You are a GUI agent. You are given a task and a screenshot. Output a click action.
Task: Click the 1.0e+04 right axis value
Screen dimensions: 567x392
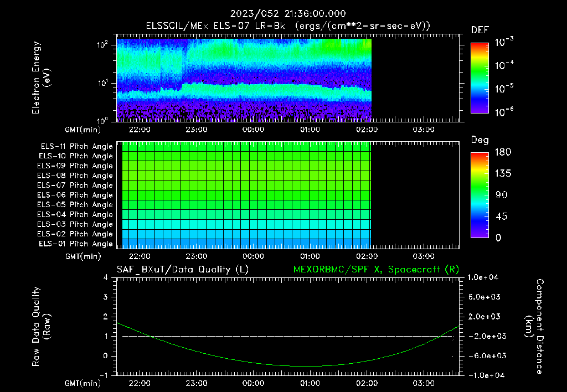[483, 277]
